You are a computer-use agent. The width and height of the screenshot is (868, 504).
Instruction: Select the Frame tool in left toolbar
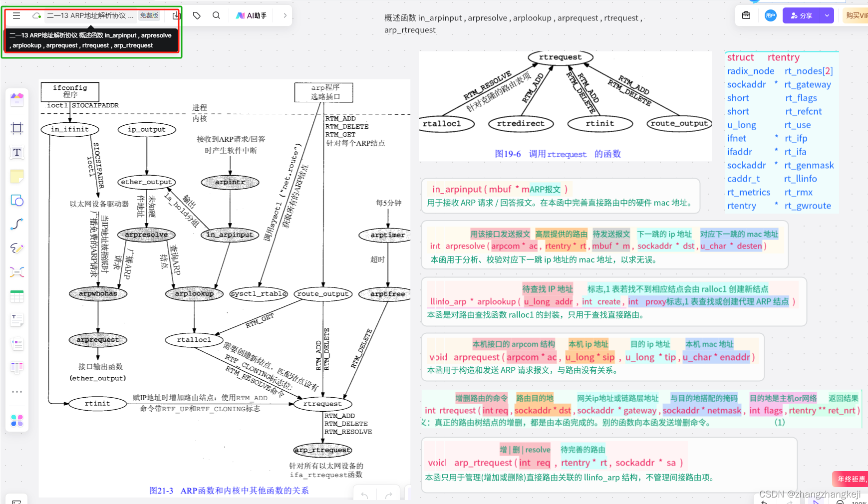pyautogui.click(x=17, y=128)
